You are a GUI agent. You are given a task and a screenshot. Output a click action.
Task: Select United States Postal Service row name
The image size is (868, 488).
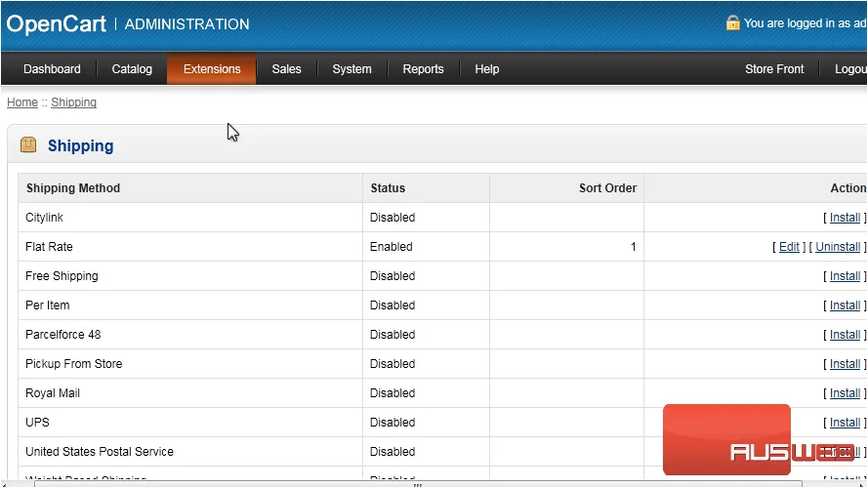[100, 452]
